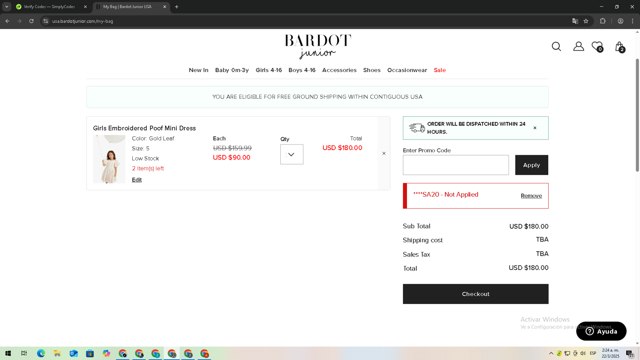640x360 pixels.
Task: Switch to the Verify Codes SimplyCodes tab
Action: [x=49, y=7]
